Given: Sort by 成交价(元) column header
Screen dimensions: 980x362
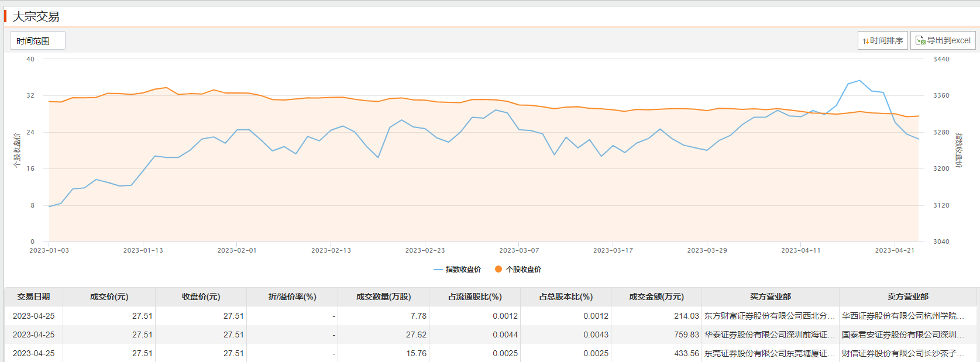Looking at the screenshot, I should [x=109, y=297].
